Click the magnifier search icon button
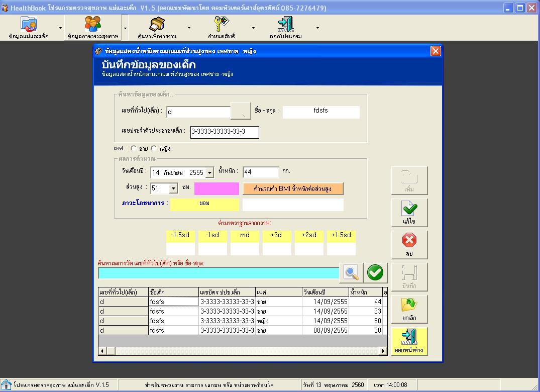The width and height of the screenshot is (540, 392). 352,273
